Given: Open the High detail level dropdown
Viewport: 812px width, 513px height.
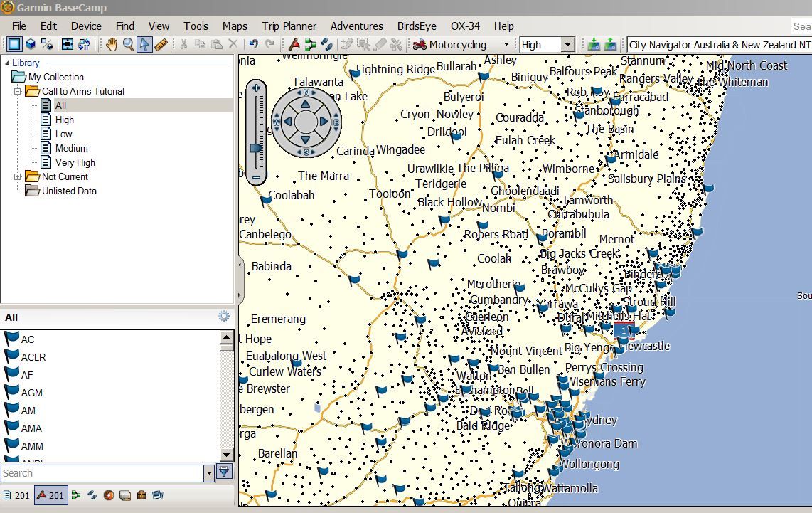Looking at the screenshot, I should point(568,45).
